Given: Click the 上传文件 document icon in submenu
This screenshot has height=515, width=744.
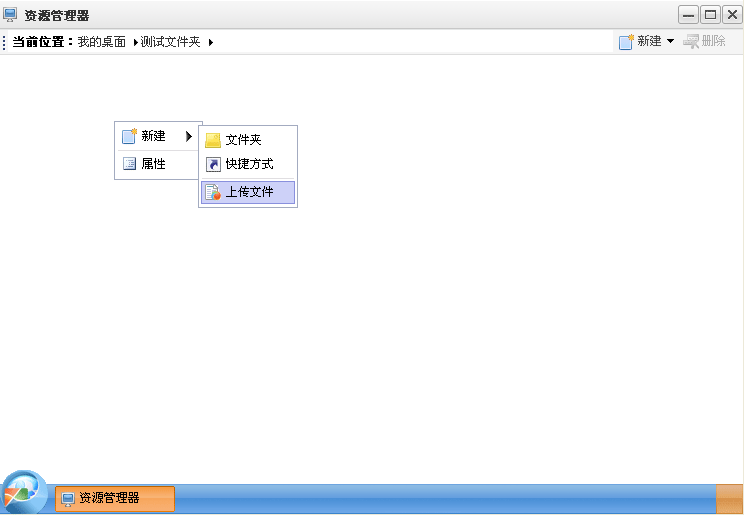Looking at the screenshot, I should [x=213, y=192].
